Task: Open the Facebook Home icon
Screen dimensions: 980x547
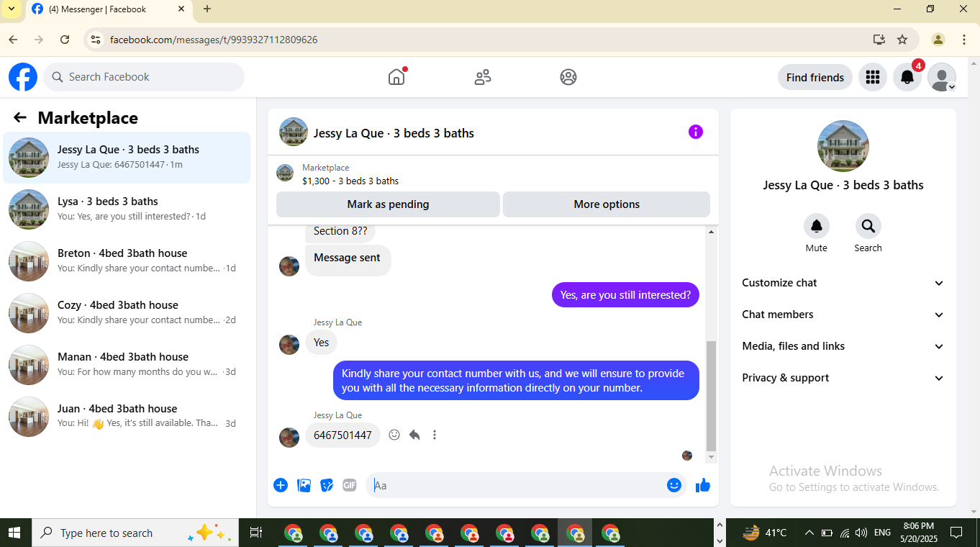Action: click(x=396, y=77)
